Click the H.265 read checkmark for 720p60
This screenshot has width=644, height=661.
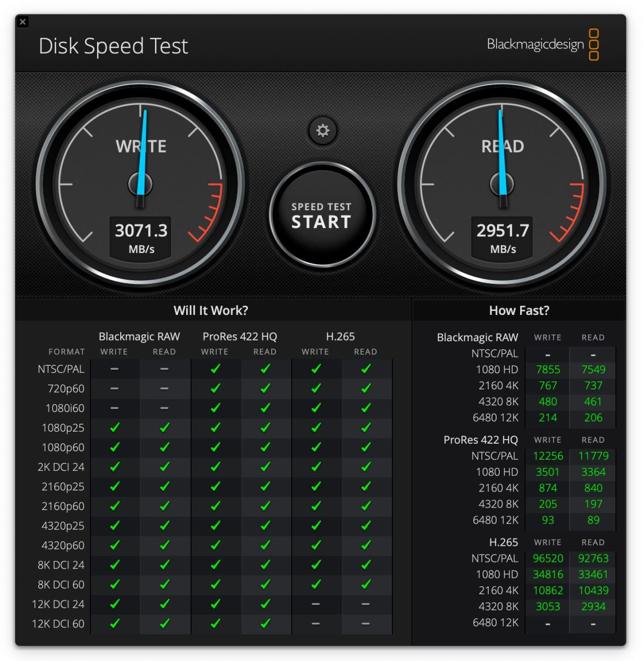coord(366,388)
